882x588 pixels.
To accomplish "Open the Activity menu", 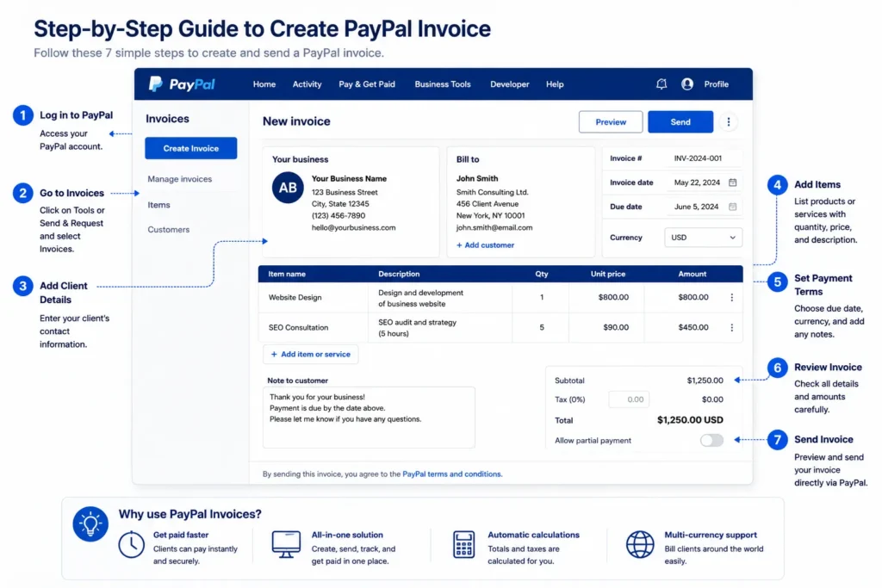I will pos(307,84).
